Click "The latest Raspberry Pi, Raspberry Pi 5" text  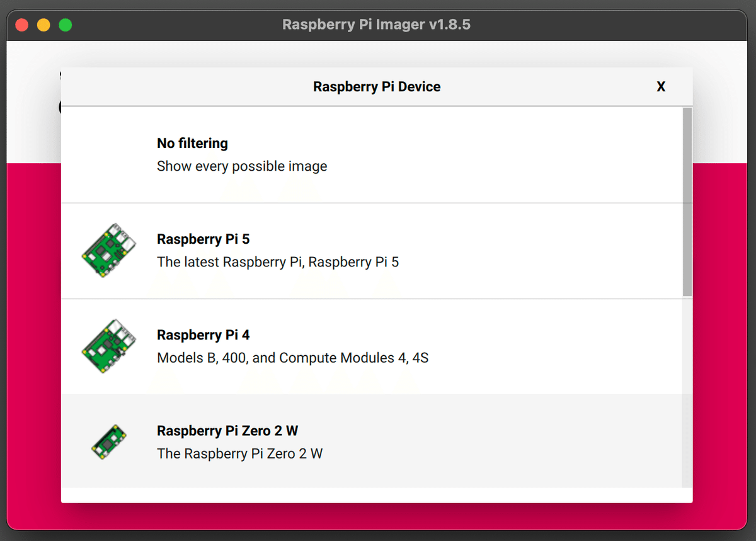pos(278,262)
